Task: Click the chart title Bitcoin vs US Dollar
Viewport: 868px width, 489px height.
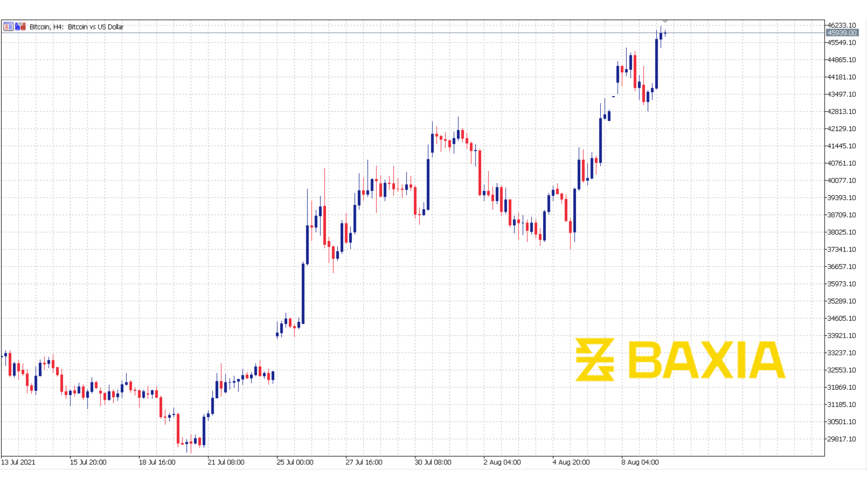Action: coord(95,27)
